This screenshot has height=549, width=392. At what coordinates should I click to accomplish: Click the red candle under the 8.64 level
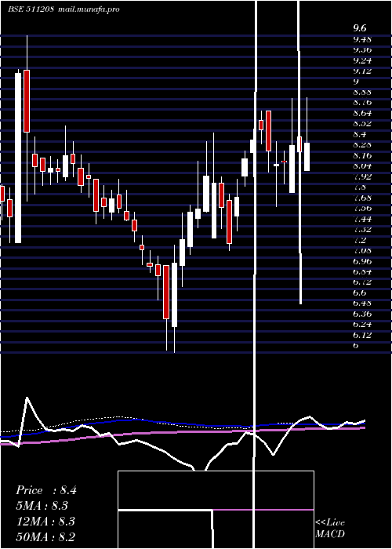(268, 131)
